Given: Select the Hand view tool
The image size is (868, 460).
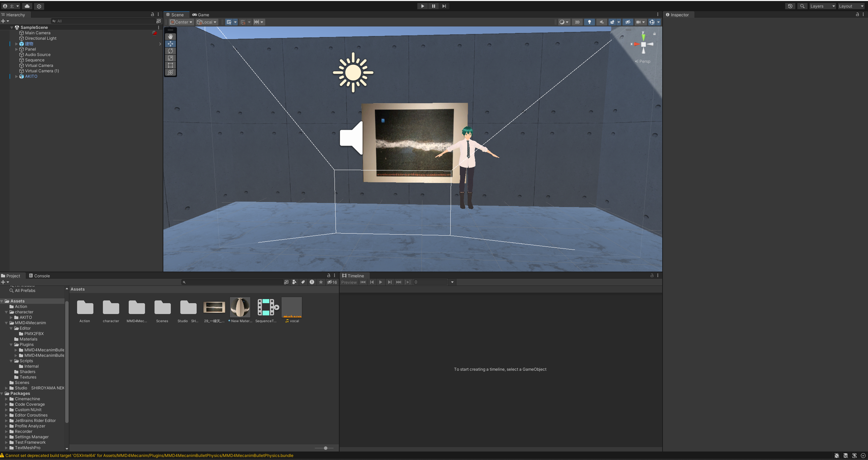Looking at the screenshot, I should pos(170,37).
